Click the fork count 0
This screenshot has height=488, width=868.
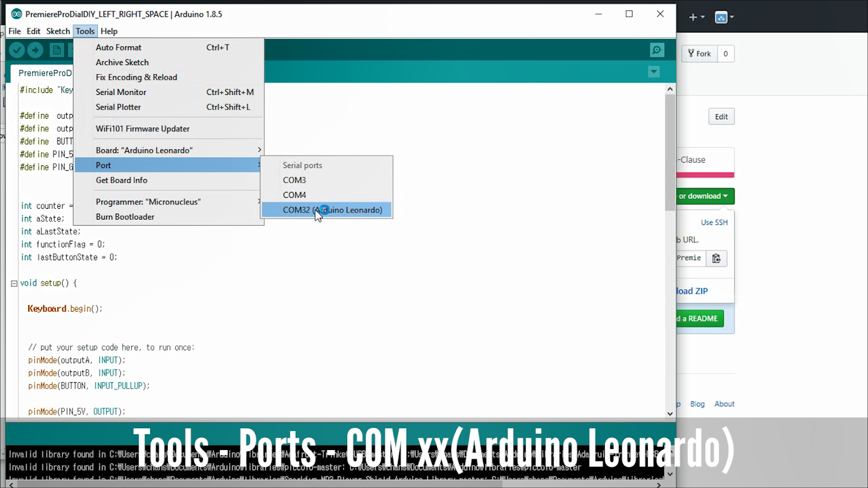[x=726, y=54]
